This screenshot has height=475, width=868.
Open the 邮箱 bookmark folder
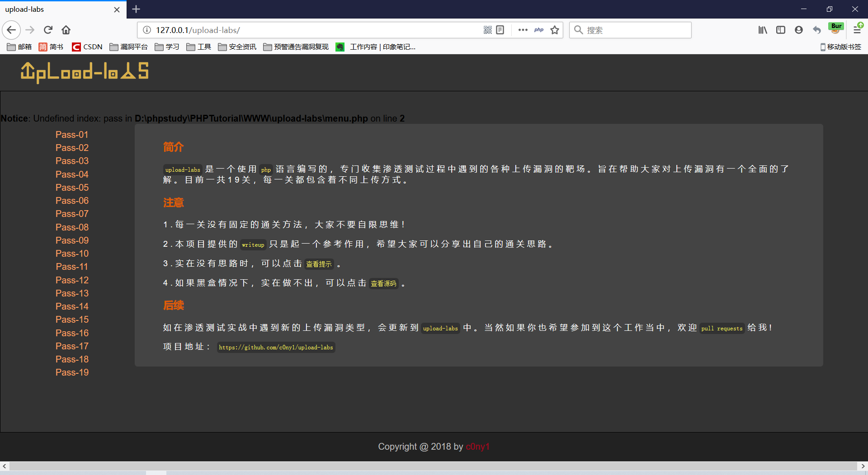[19, 47]
